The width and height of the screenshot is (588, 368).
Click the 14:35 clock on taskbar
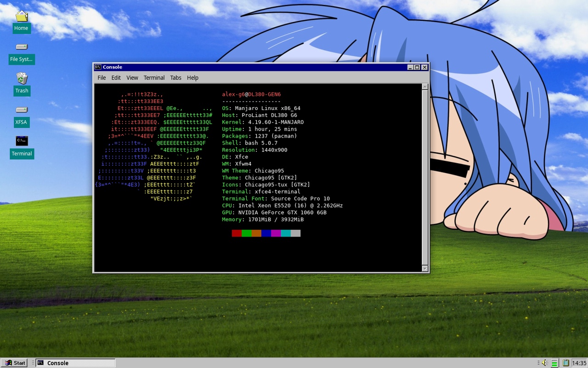(x=579, y=363)
